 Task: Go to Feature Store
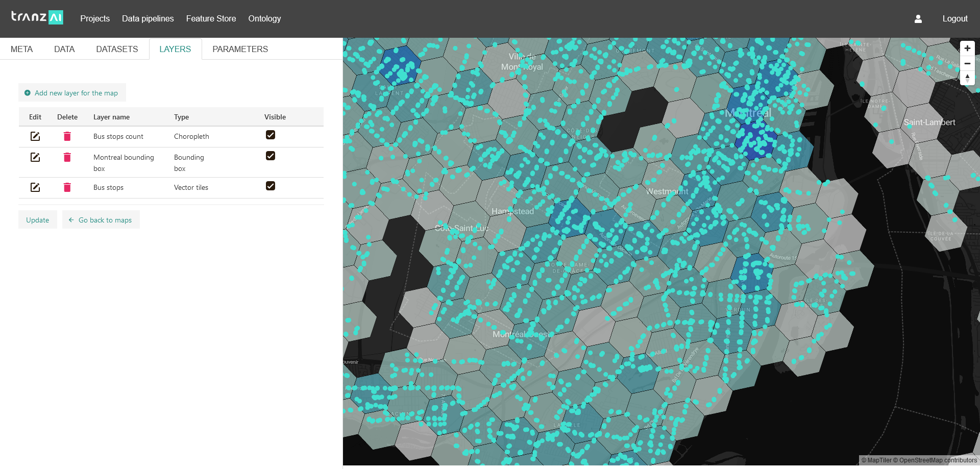[x=211, y=18]
